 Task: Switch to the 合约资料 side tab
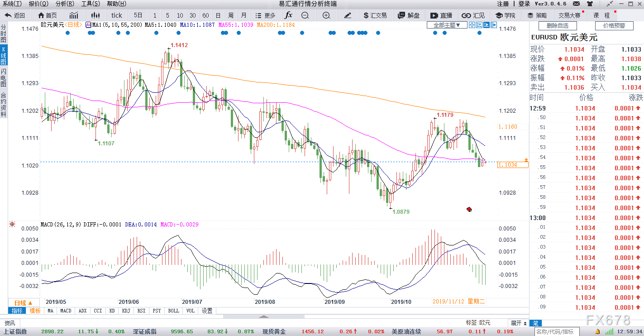pyautogui.click(x=4, y=105)
